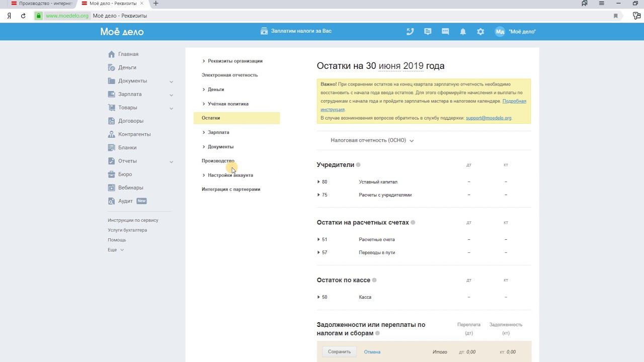Click the Моё дело logo
The width and height of the screenshot is (644, 362).
[x=122, y=32]
